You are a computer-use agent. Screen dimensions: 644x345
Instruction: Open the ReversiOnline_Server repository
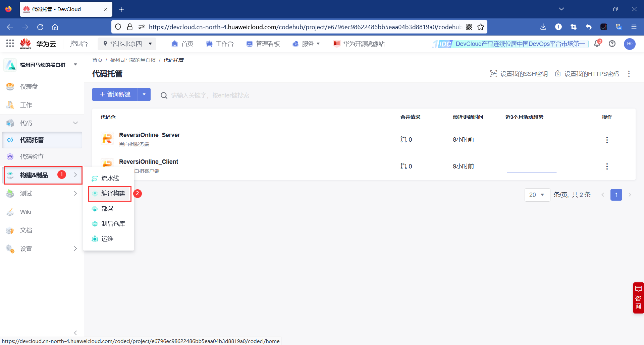150,135
